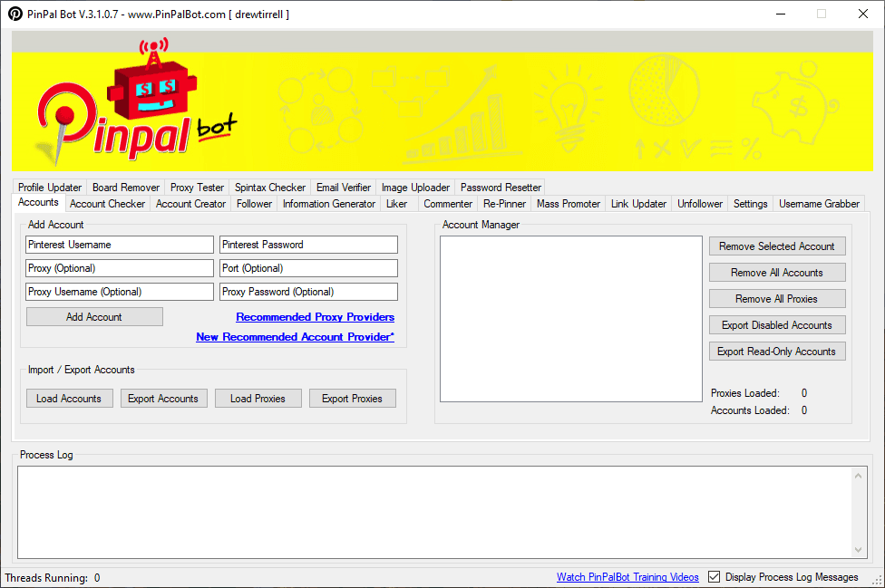Click Watch PinPalBot Training Videos
The image size is (885, 588).
coord(627,576)
